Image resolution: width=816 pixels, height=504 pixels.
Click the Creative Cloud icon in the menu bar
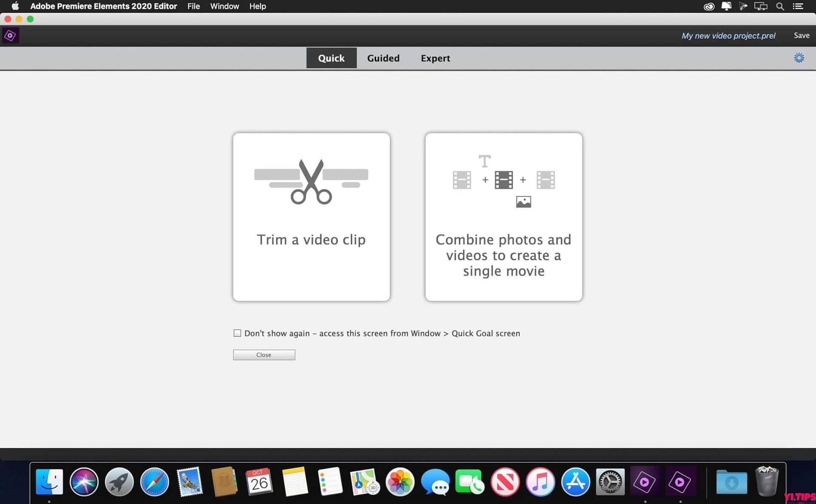(708, 6)
